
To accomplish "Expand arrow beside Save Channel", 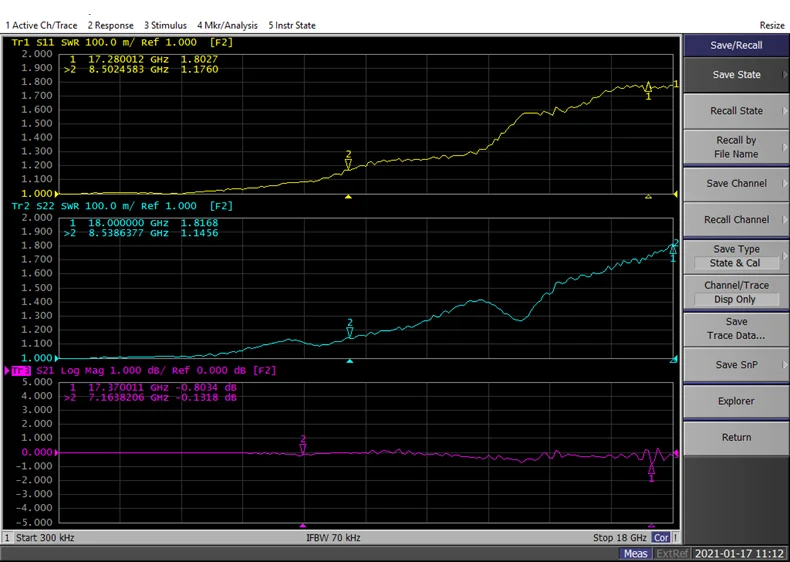I will 784,183.
